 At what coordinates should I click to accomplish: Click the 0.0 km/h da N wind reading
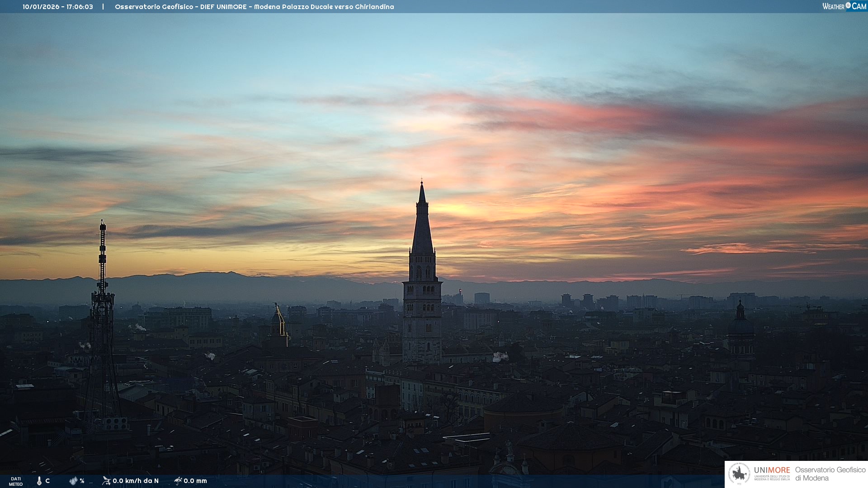coord(136,481)
